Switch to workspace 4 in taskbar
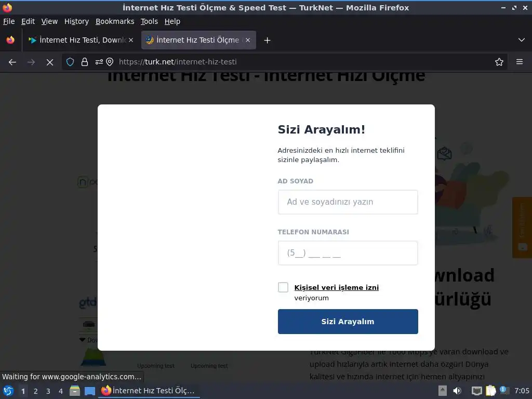This screenshot has width=532, height=399. point(61,391)
